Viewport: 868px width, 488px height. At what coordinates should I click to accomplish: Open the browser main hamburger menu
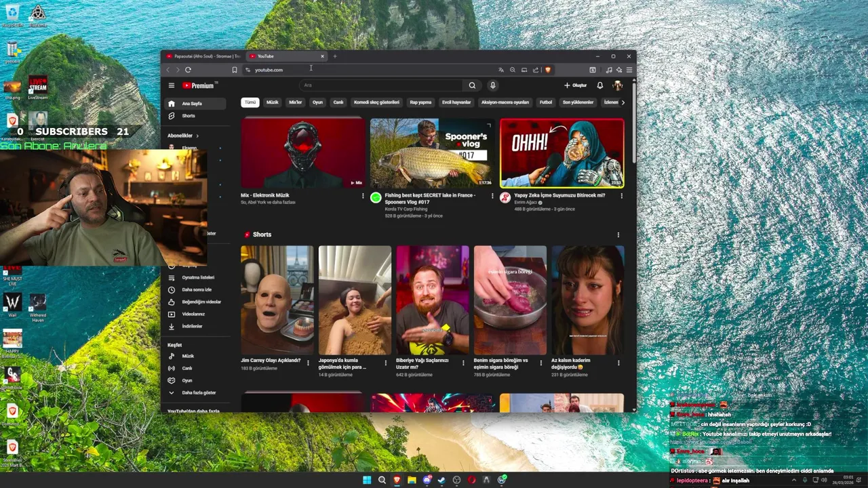pyautogui.click(x=629, y=70)
